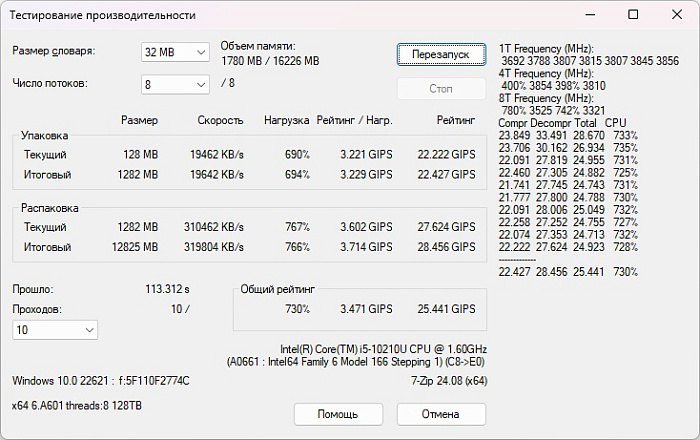Close the benchmark window
700x440 pixels.
[677, 15]
